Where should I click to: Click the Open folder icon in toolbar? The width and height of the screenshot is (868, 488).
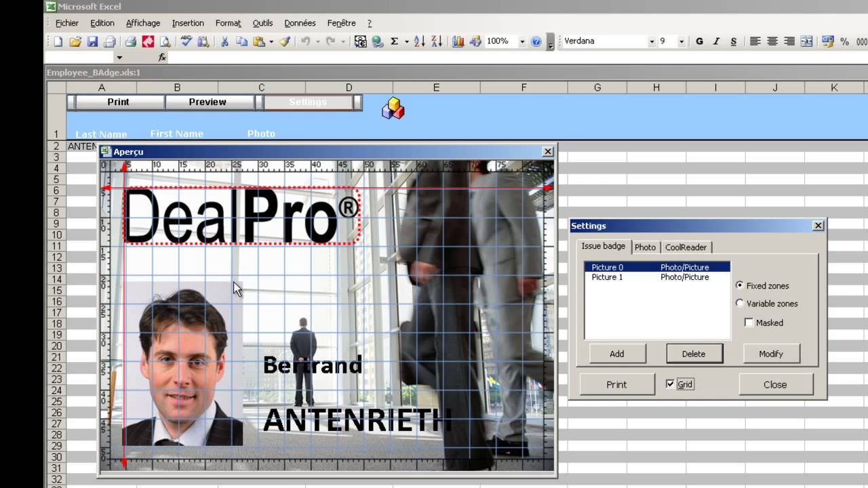pyautogui.click(x=75, y=41)
